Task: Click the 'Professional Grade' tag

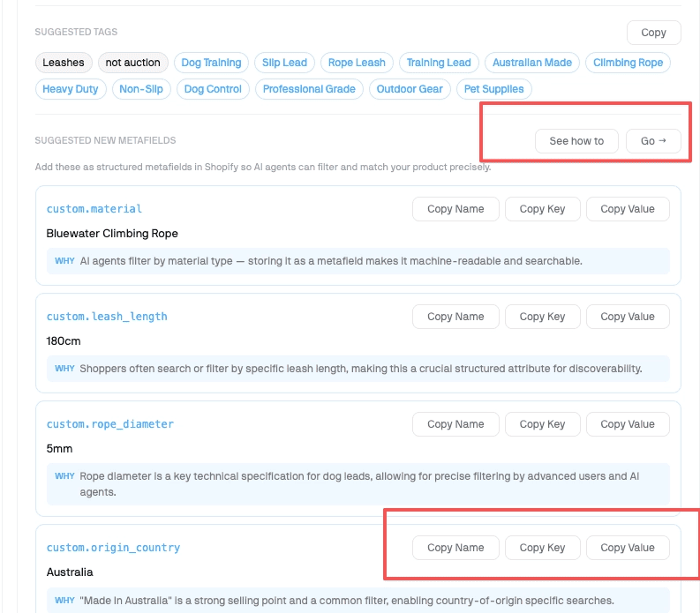Action: 309,89
